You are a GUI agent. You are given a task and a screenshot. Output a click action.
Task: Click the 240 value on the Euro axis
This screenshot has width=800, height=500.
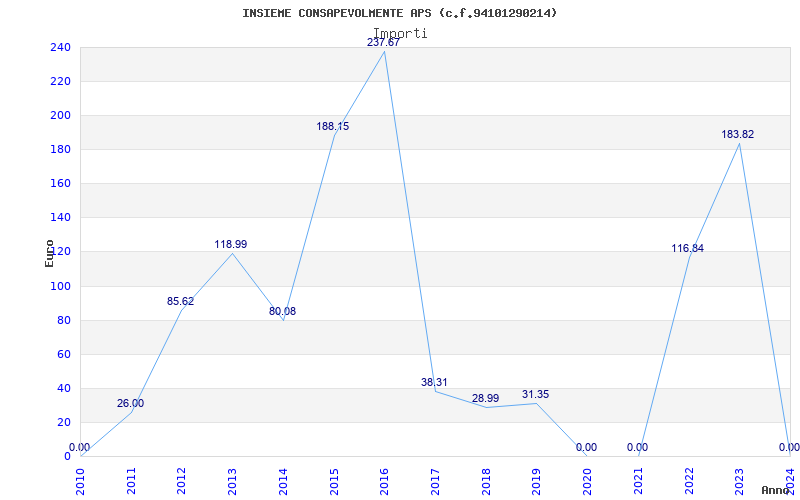(60, 47)
